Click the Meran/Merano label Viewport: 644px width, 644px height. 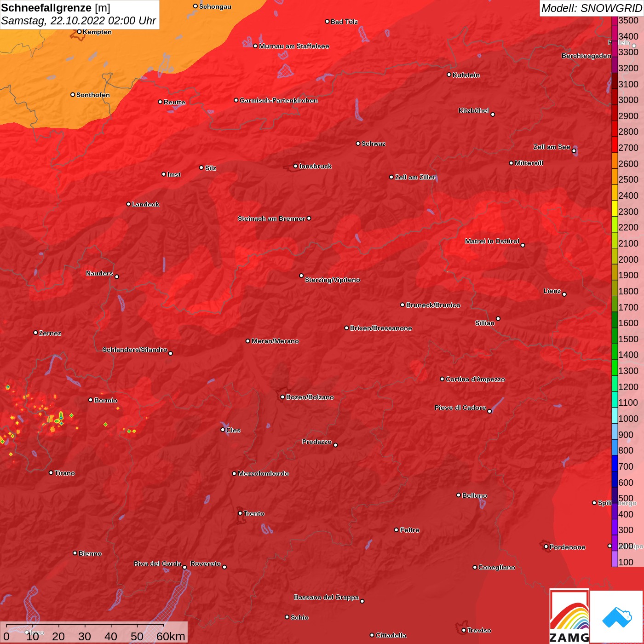(275, 341)
